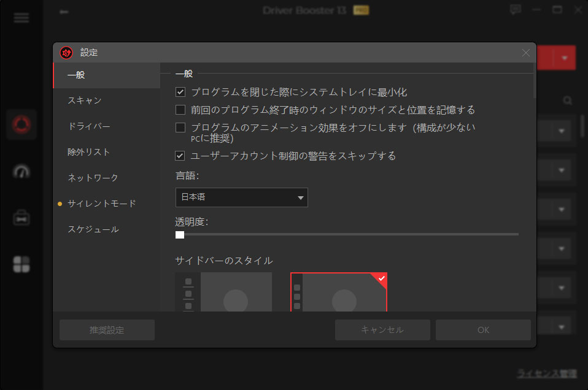Click the 推奨設定 button
588x390 pixels.
point(107,330)
